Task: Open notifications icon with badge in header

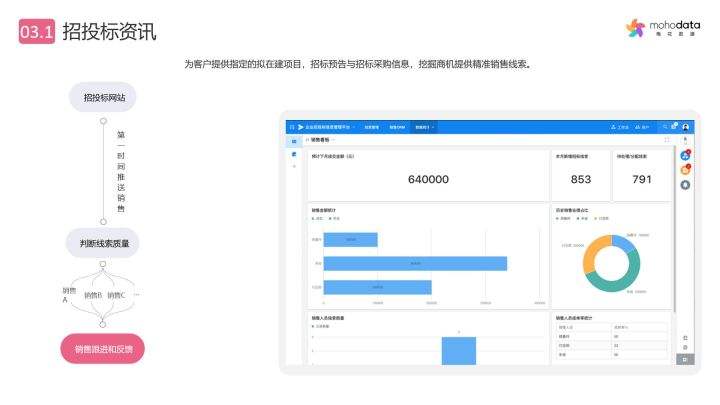Action: coord(674,126)
